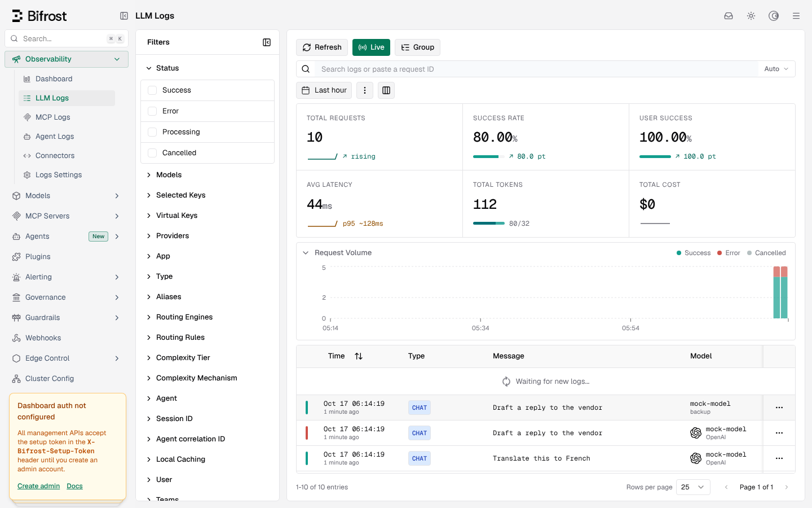Check the Cancelled status filter

[152, 153]
